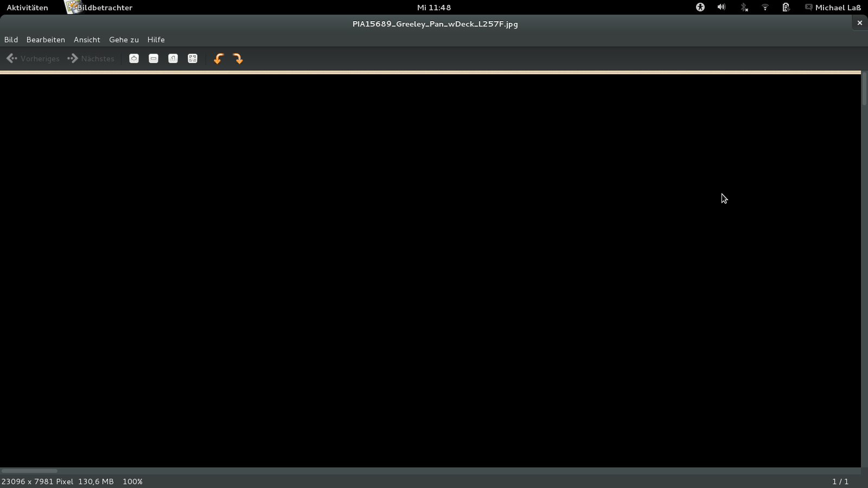Open the Wi-Fi network indicator

coord(765,7)
